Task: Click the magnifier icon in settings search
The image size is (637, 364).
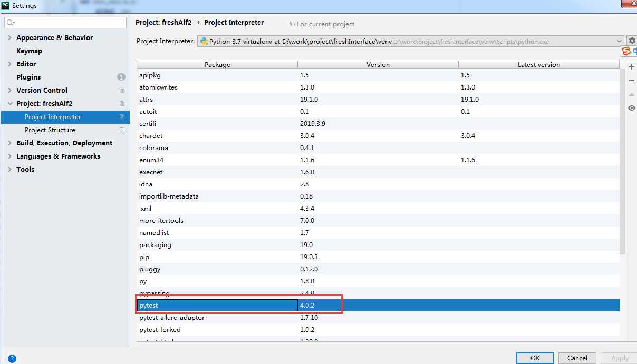Action: [11, 23]
